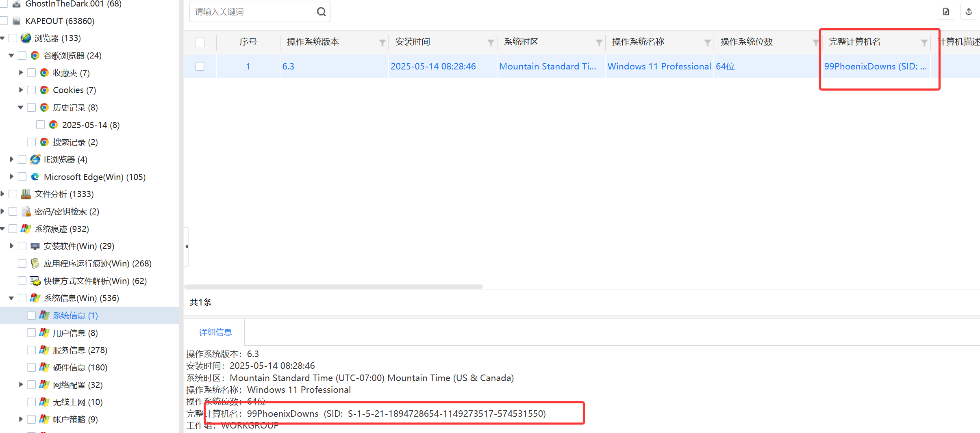This screenshot has width=980, height=433.
Task: Collapse the 系统信息(Win) node
Action: pyautogui.click(x=11, y=298)
